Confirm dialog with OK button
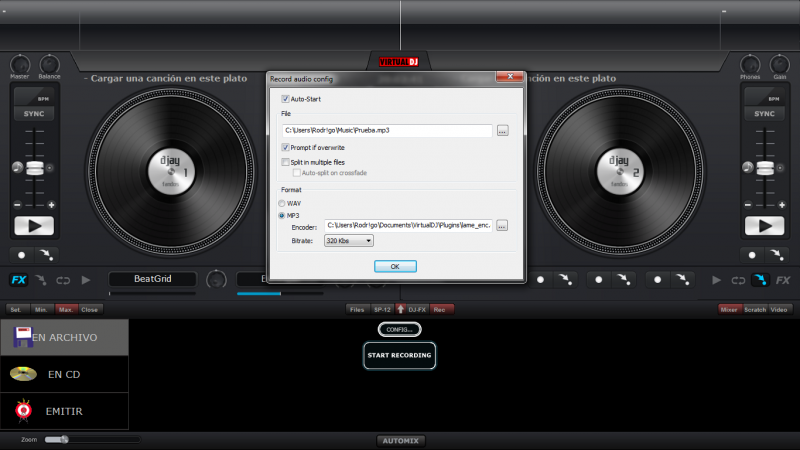This screenshot has width=800, height=450. coord(395,266)
